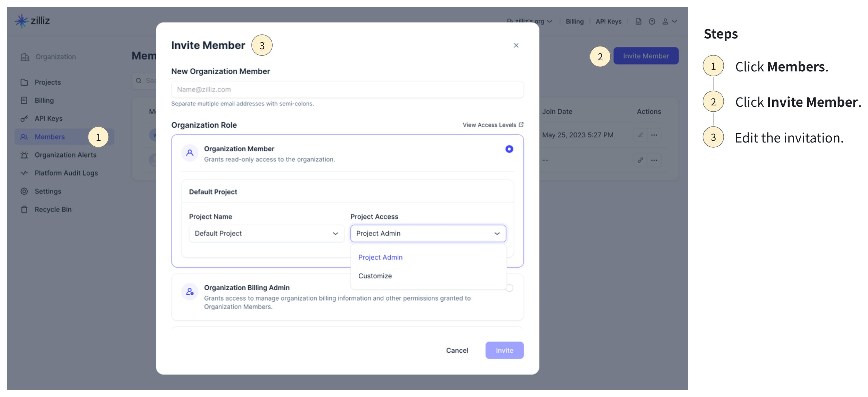Choose Customize from the access list

375,276
